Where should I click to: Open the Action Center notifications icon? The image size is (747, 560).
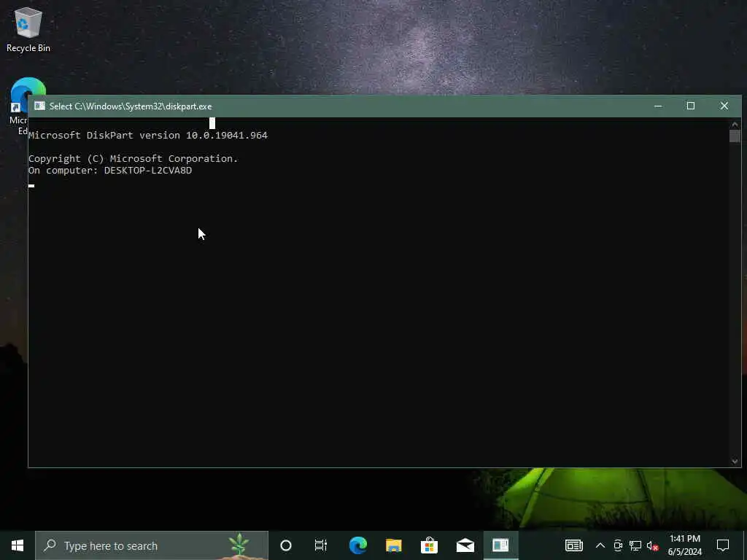tap(723, 545)
